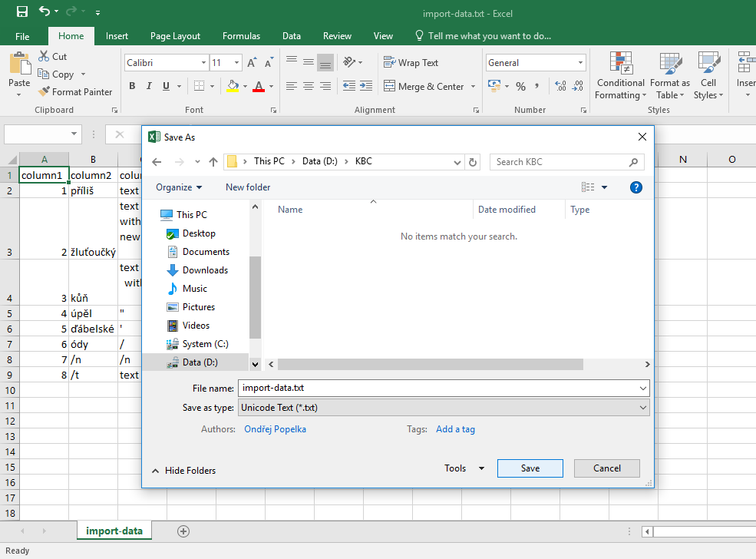Click the Search KBC field
This screenshot has width=756, height=559.
(566, 162)
